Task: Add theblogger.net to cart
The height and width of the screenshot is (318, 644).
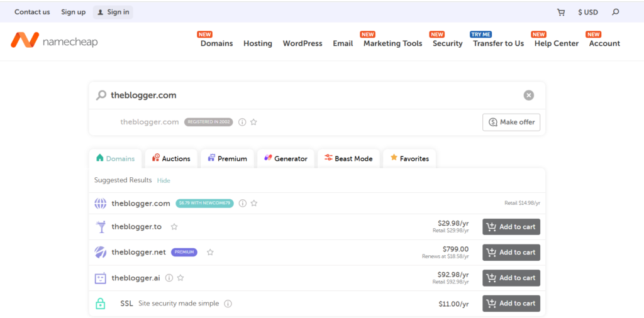Action: click(x=511, y=253)
